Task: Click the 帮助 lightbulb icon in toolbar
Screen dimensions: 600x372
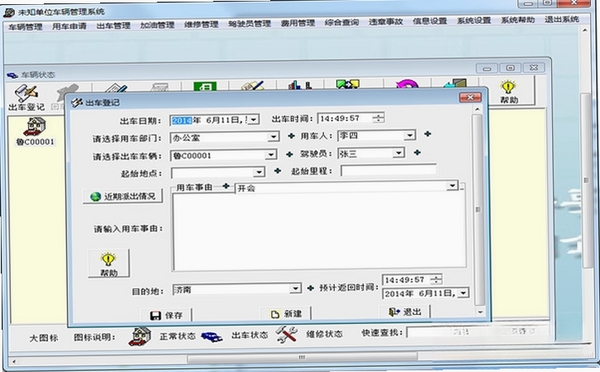Action: pos(509,92)
